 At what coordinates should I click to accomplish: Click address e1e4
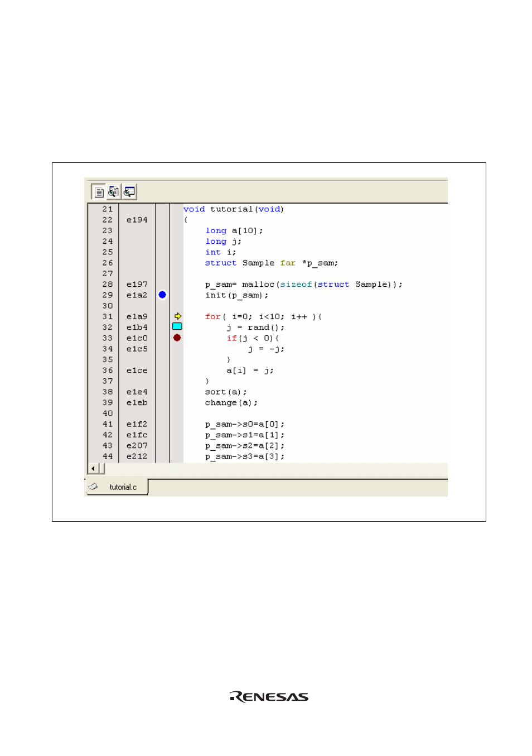pyautogui.click(x=137, y=392)
